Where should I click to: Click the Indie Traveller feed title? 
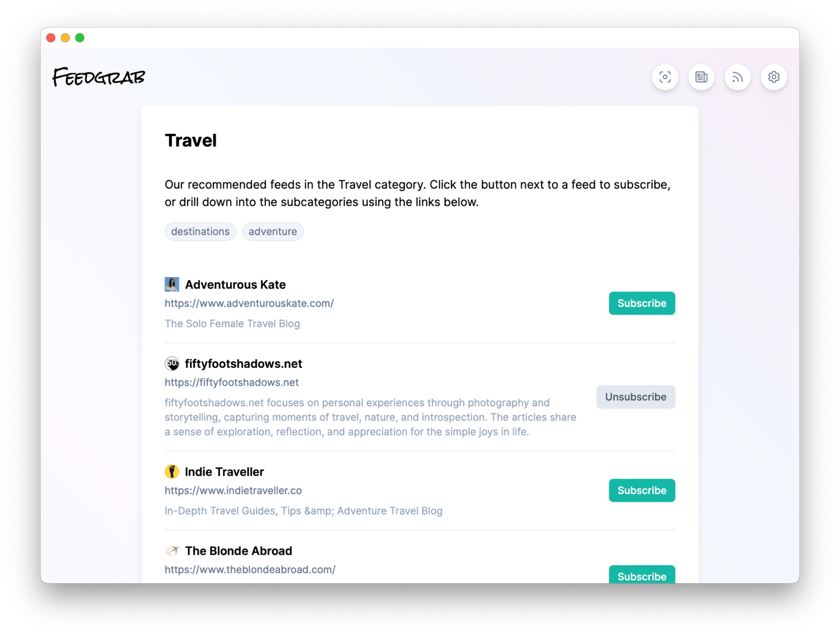pyautogui.click(x=224, y=471)
